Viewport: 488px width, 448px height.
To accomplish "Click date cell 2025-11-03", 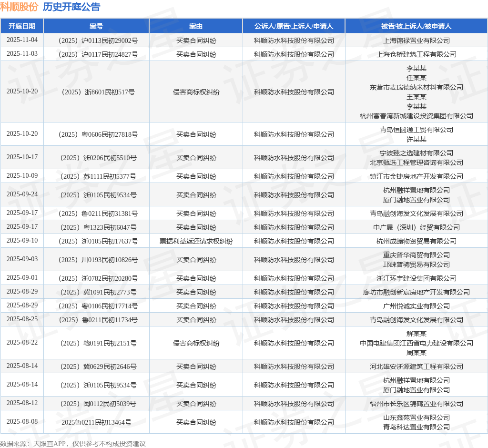I will pyautogui.click(x=22, y=53).
